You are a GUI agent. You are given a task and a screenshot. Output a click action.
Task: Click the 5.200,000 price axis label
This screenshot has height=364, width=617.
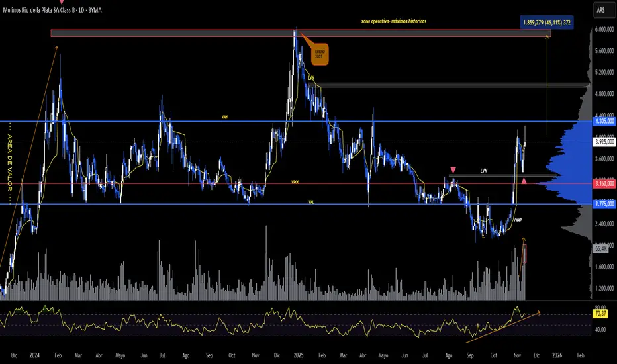(604, 72)
